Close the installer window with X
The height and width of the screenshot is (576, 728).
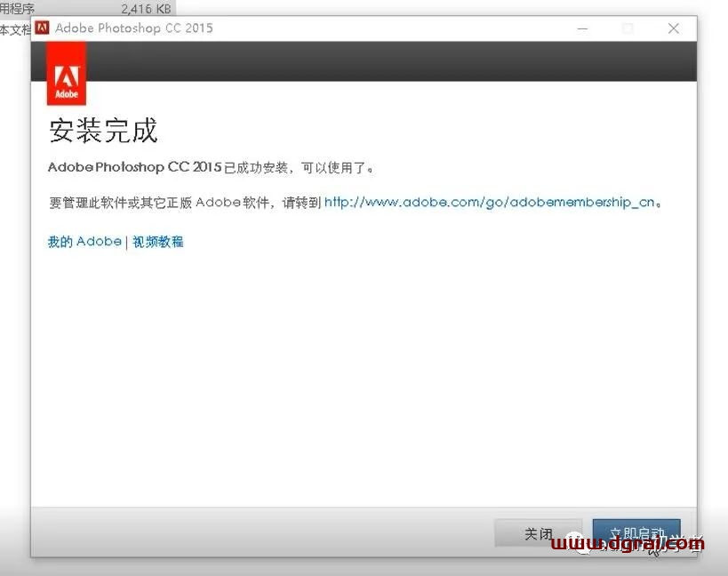click(674, 28)
